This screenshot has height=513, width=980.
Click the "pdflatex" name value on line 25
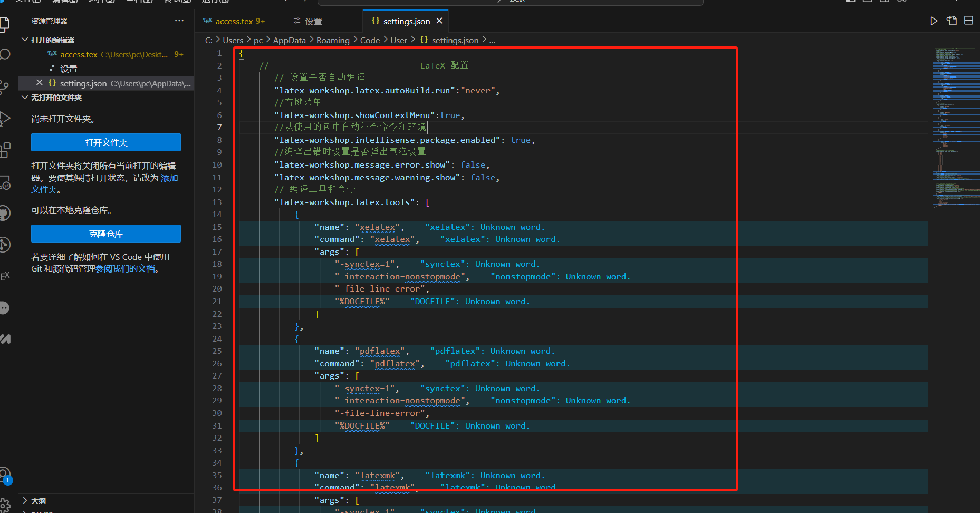tap(380, 351)
